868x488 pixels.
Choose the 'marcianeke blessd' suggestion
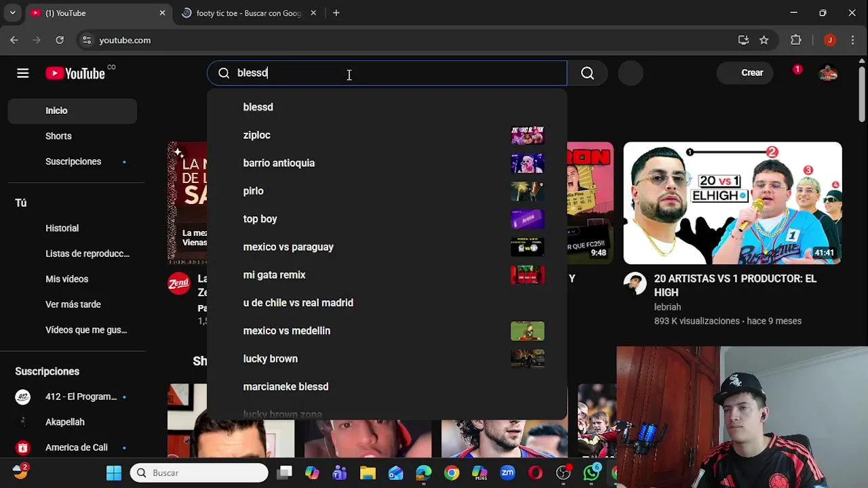click(x=387, y=386)
